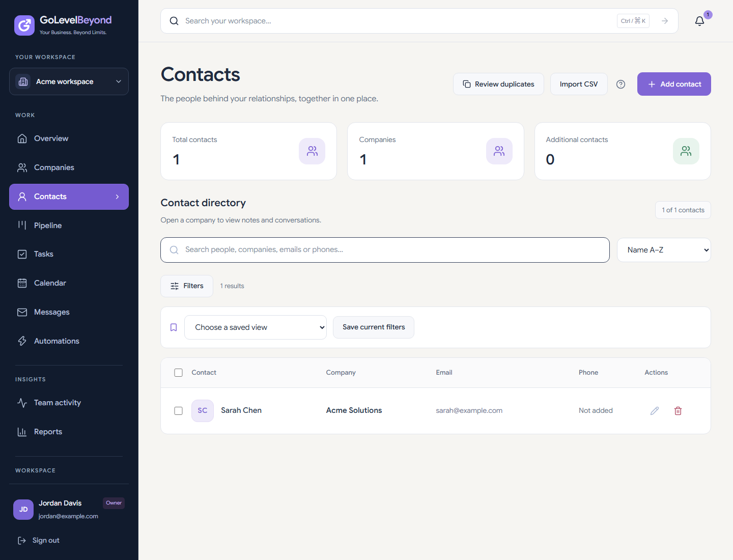Screen dimensions: 733x560
Task: Click sarah@example.com email
Action: [x=469, y=411]
